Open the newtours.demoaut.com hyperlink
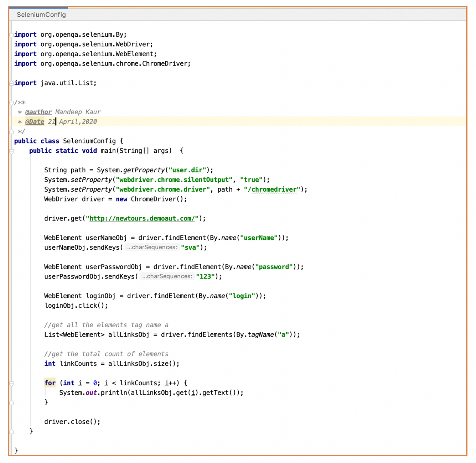This screenshot has width=476, height=463. pyautogui.click(x=142, y=218)
